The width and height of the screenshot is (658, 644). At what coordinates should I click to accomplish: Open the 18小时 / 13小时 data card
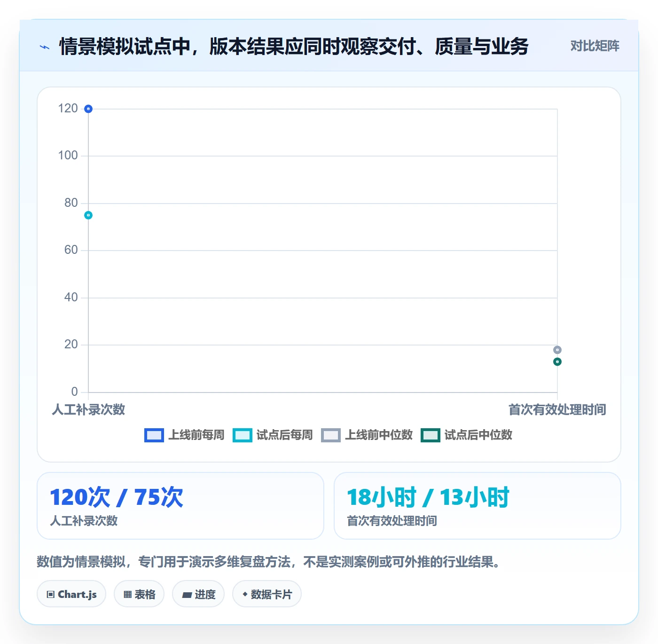(x=478, y=506)
